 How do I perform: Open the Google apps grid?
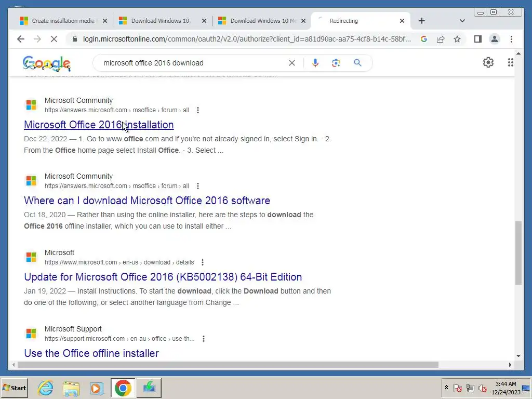pos(510,62)
